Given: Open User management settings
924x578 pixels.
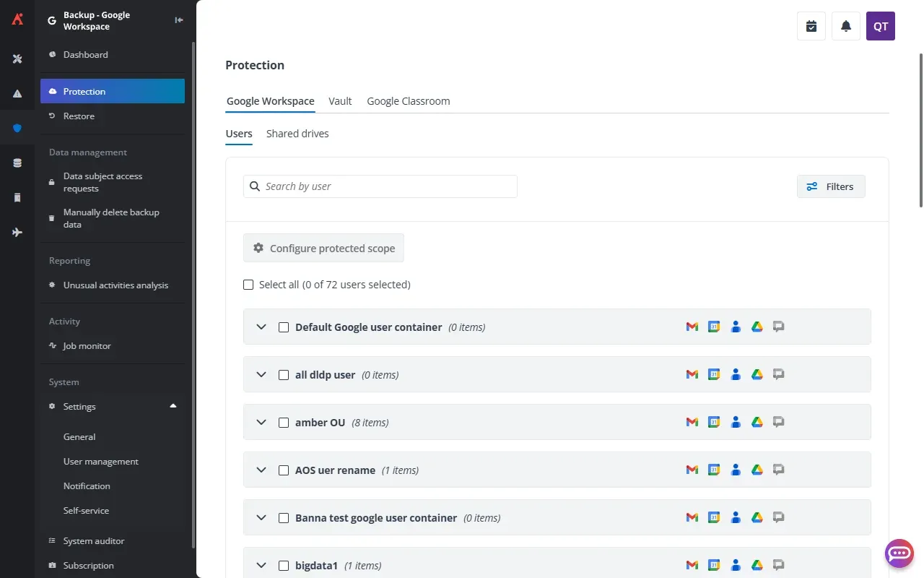Looking at the screenshot, I should point(101,462).
